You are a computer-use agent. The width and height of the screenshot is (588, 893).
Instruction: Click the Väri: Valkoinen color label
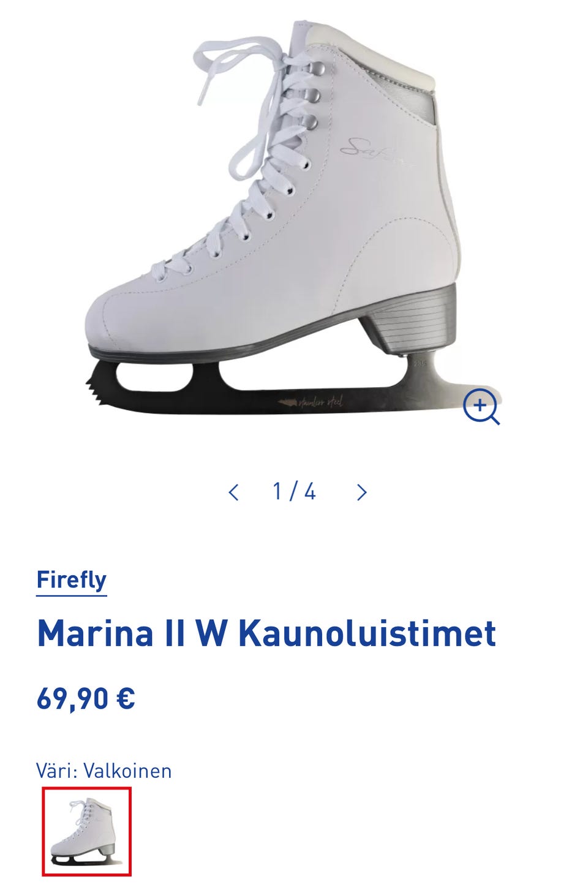(x=104, y=771)
